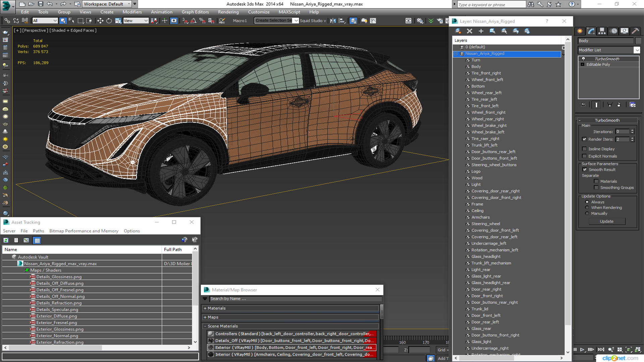The height and width of the screenshot is (362, 644).
Task: Click Undo arrow in quick access toolbar
Action: pyautogui.click(x=50, y=4)
